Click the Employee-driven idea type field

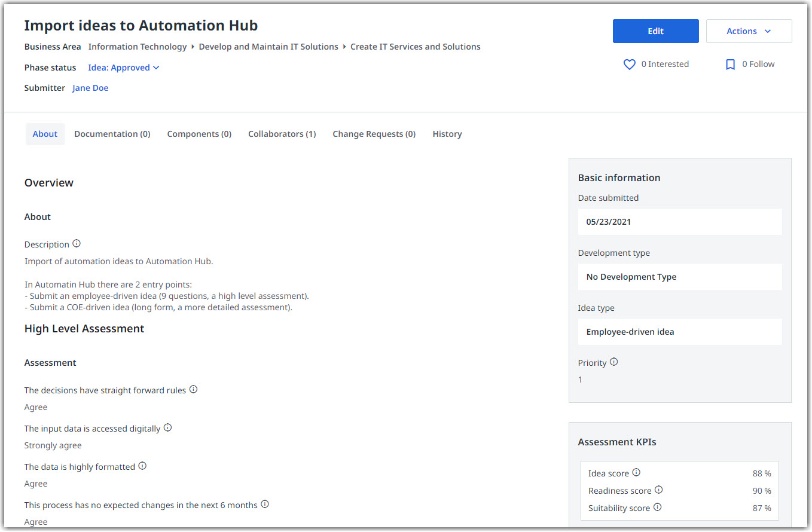(x=680, y=332)
